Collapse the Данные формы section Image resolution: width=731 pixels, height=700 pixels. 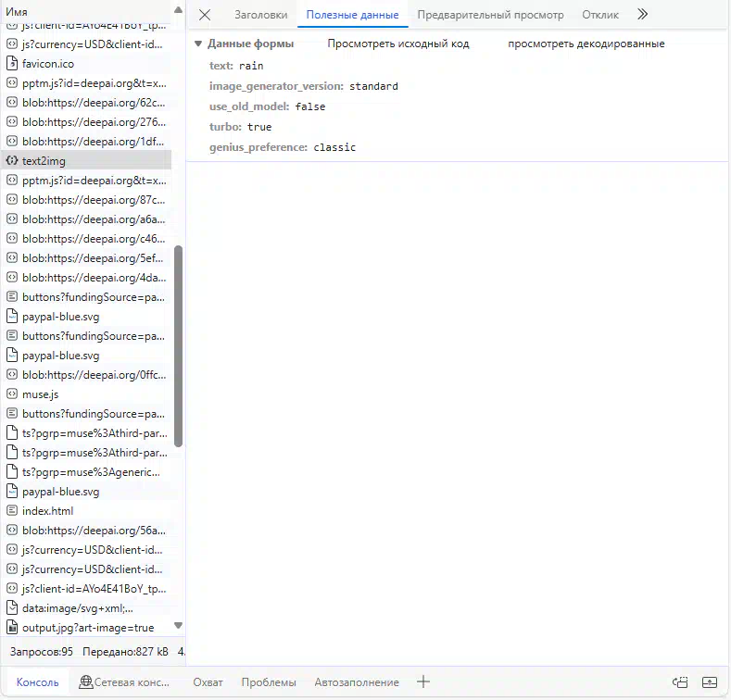pos(198,44)
